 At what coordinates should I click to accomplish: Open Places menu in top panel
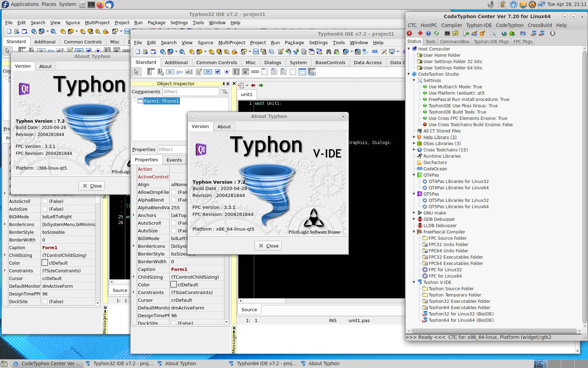click(49, 4)
